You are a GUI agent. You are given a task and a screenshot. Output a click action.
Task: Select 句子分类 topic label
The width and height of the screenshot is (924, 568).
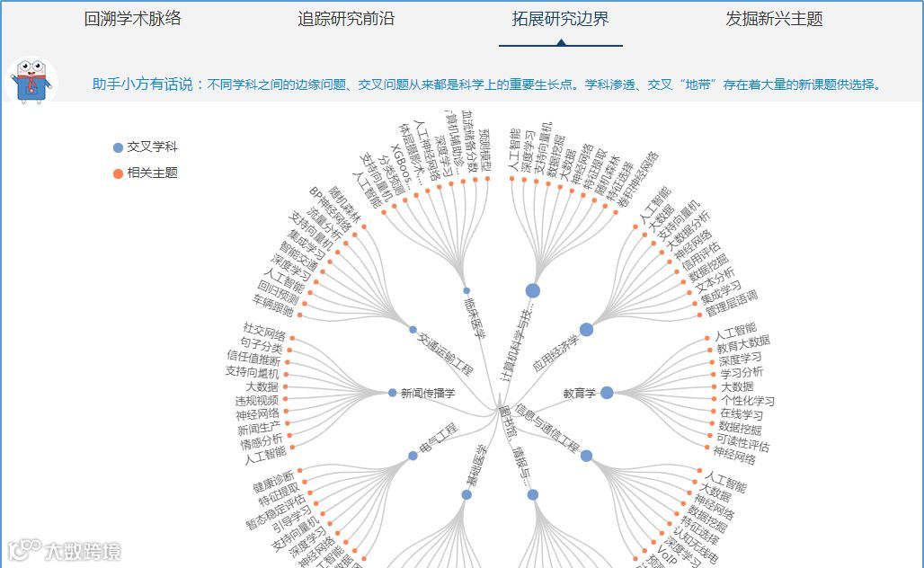tap(262, 345)
